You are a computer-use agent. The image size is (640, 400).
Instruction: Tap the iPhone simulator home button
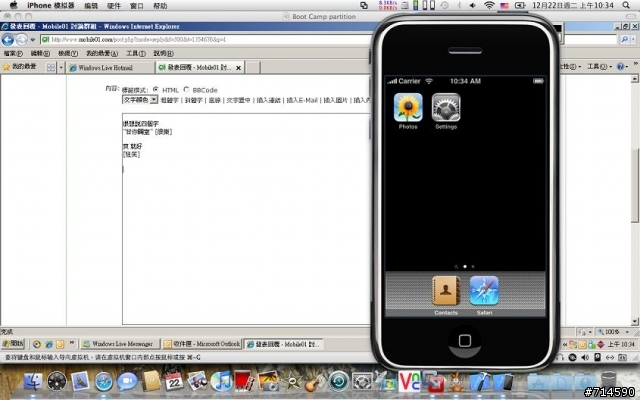click(x=464, y=341)
